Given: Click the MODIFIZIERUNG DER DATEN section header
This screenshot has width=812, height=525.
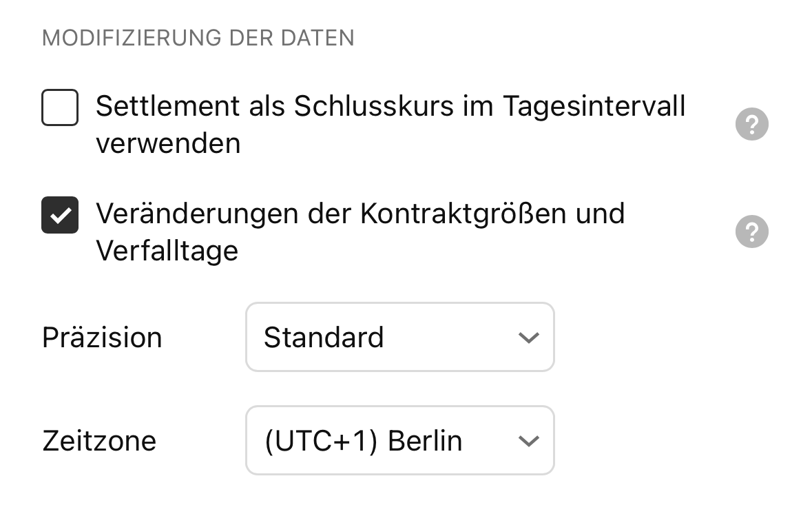Looking at the screenshot, I should coord(198,38).
